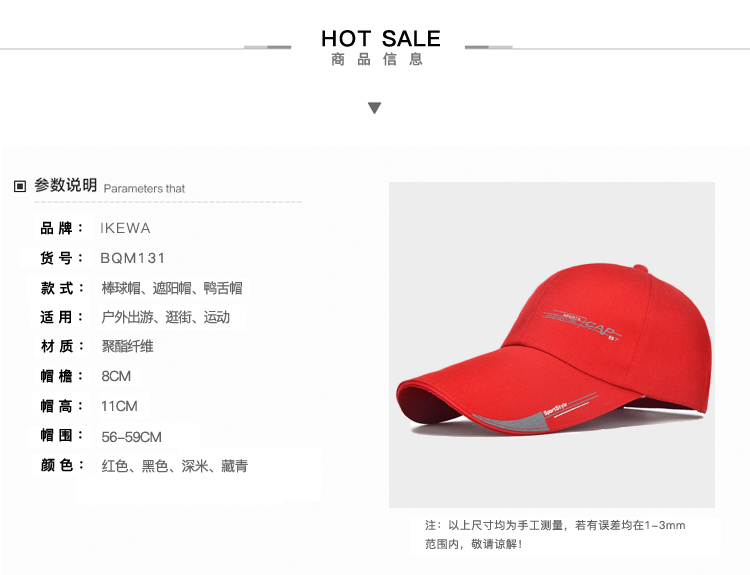This screenshot has height=575, width=750.
Task: Click the 棒球帽、遮阳帽、鸭舌帽 style text
Action: coord(172,288)
